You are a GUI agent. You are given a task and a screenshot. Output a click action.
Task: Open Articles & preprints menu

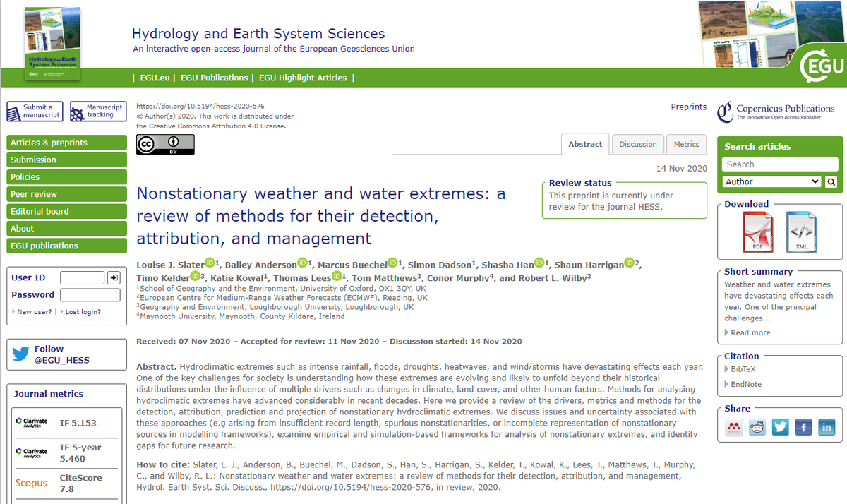66,143
